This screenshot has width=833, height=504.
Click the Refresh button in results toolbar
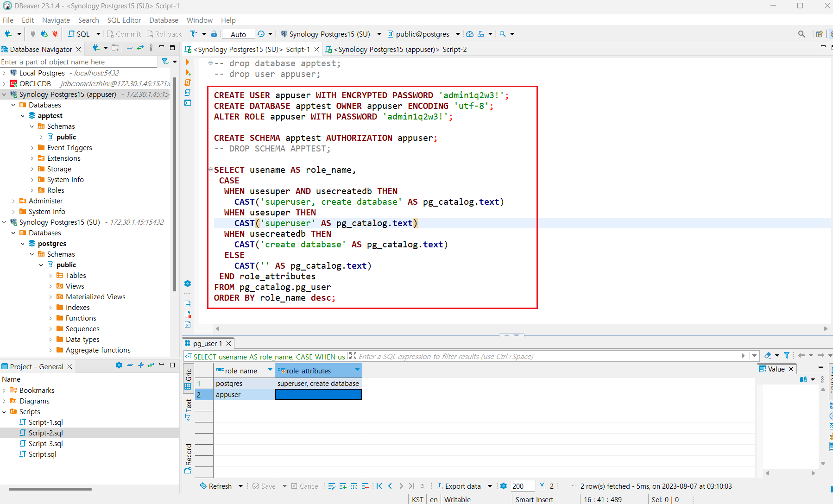tap(216, 486)
